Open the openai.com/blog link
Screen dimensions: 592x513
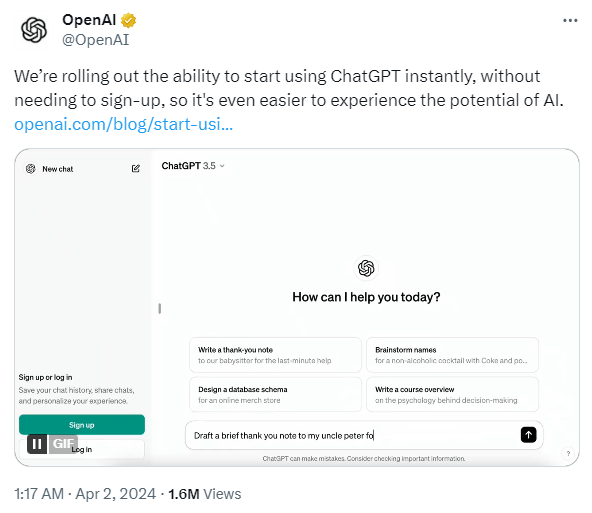tap(123, 124)
